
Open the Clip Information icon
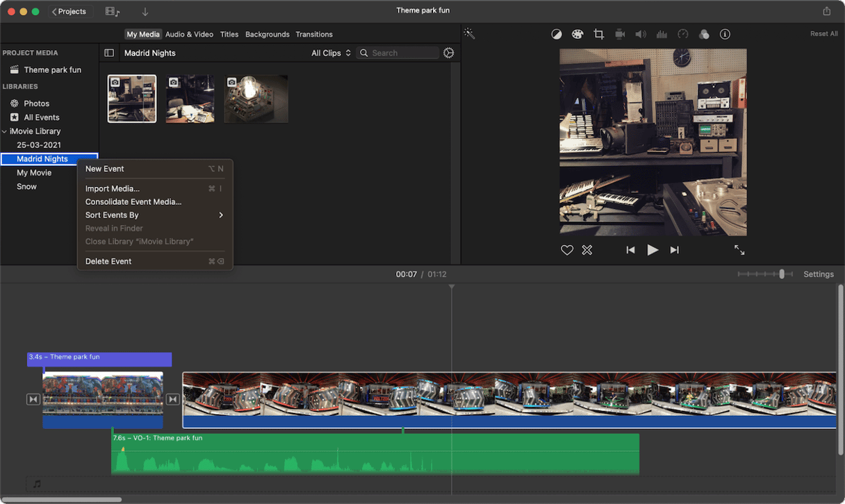tap(725, 34)
